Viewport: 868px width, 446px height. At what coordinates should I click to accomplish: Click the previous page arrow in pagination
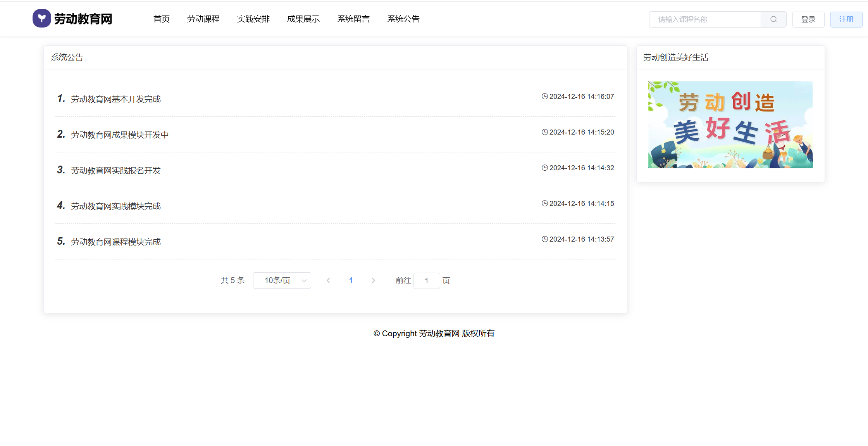[328, 280]
